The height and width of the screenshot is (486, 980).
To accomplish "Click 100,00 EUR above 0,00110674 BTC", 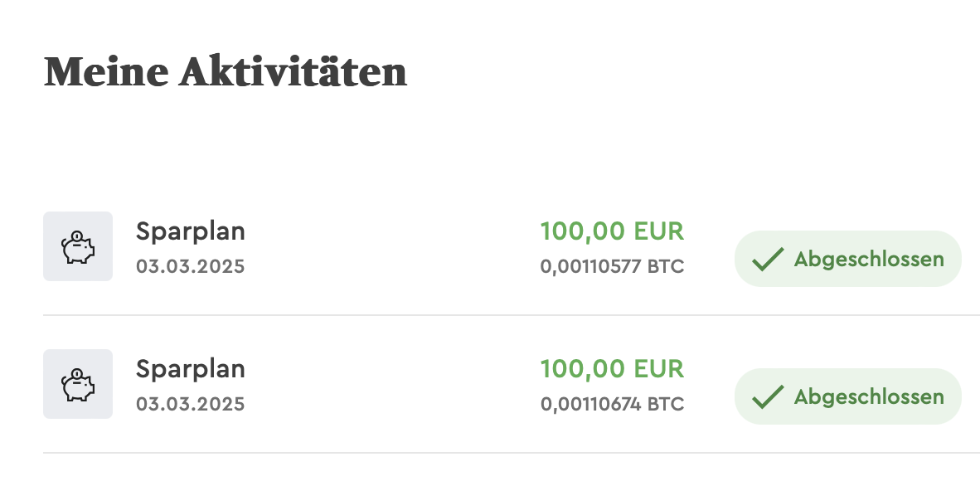I will 612,368.
